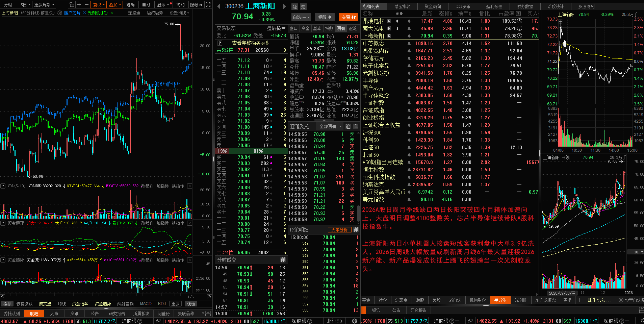The height and width of the screenshot is (324, 644).
Task: Remove the 国产芯片 overlay tag
Action: 84,13
